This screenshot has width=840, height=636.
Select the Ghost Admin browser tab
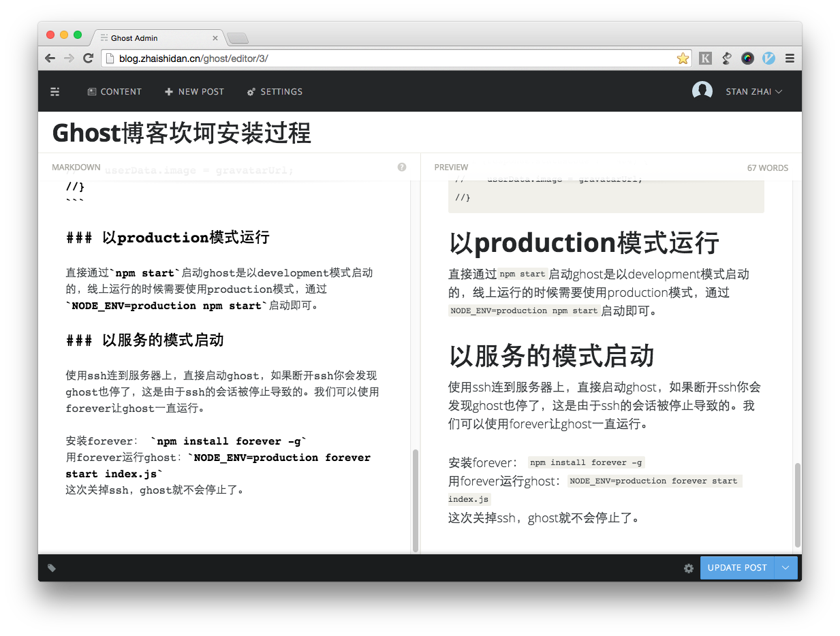(x=157, y=38)
